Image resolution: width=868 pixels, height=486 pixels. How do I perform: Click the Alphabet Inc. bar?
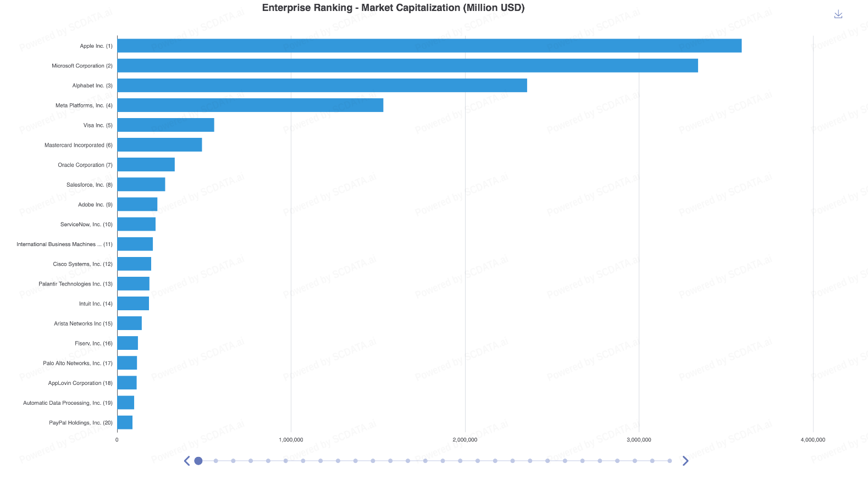coord(322,86)
